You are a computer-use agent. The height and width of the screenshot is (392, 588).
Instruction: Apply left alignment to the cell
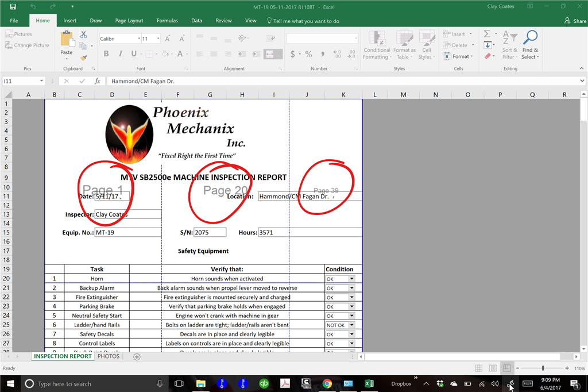tap(199, 54)
